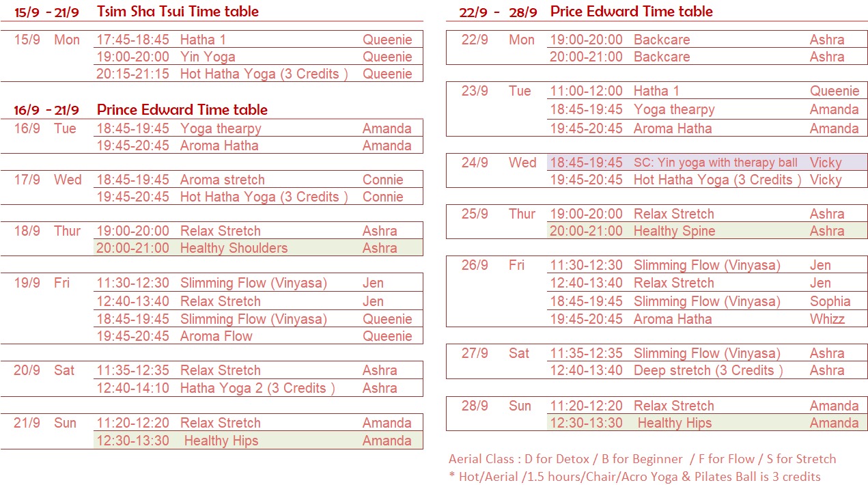Select the 17:45-18:45 Hatha 1 class
This screenshot has height=485, width=868.
[x=258, y=40]
